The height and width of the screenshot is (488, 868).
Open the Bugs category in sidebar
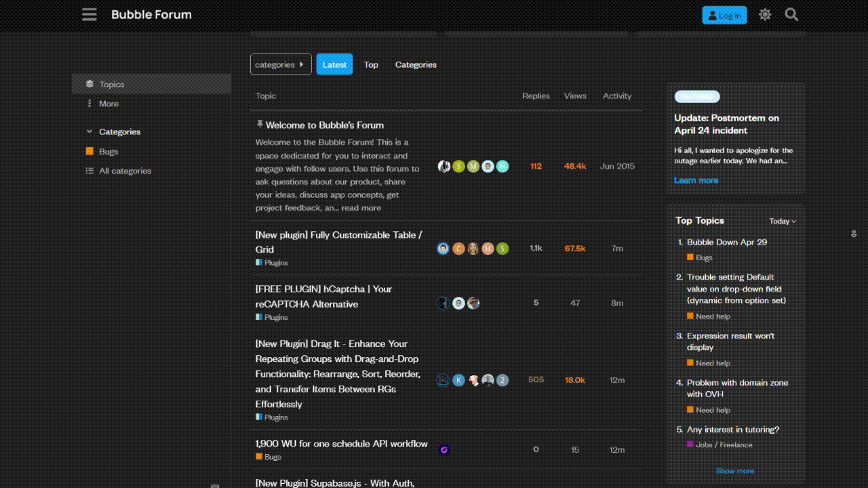[x=102, y=151]
